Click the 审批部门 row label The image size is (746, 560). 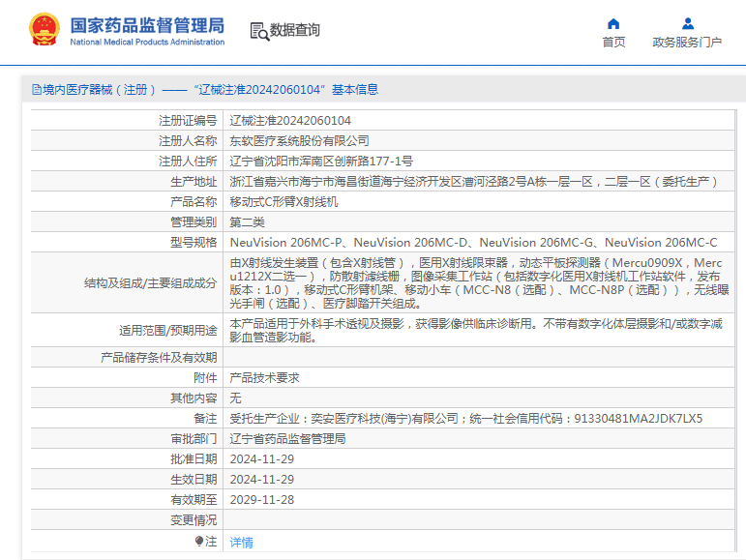coord(194,439)
